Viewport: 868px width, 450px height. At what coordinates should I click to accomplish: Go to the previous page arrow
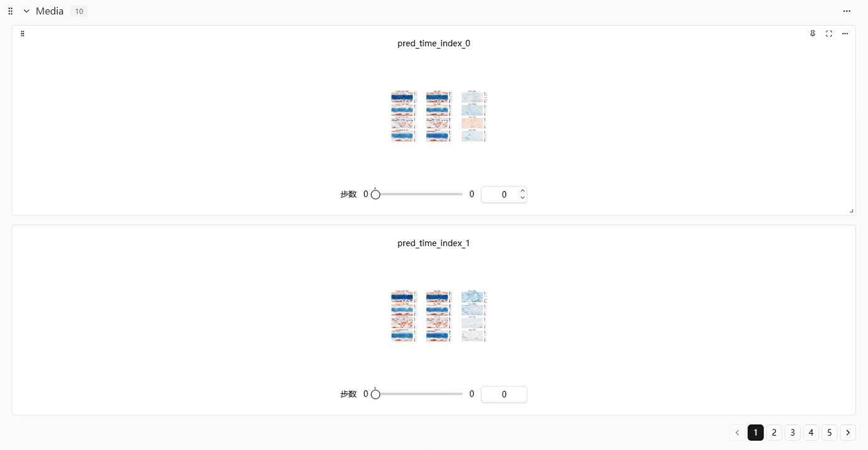tap(737, 433)
